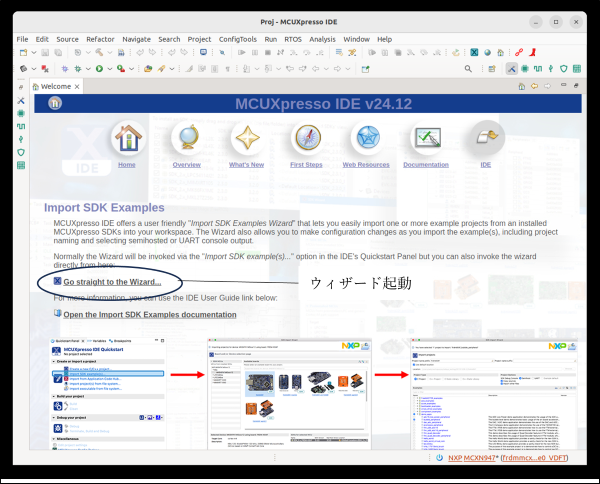600x484 pixels.
Task: Open the Web Resources icon
Action: 366,139
